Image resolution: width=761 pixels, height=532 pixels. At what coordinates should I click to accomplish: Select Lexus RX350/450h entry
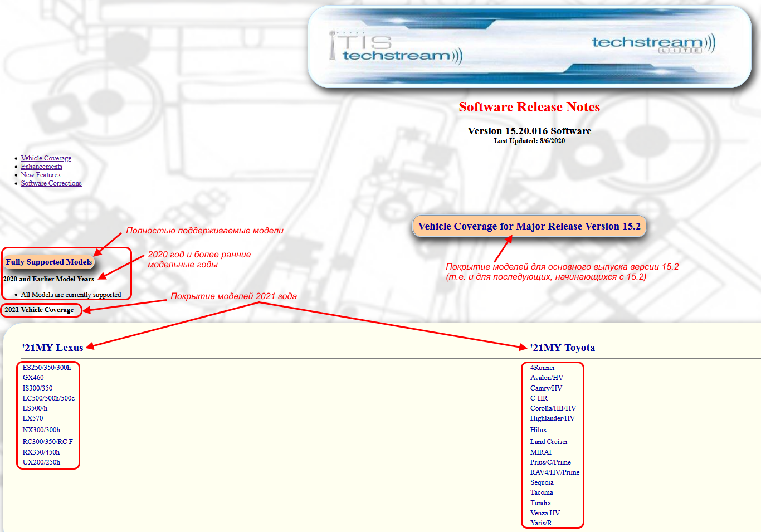tap(41, 452)
